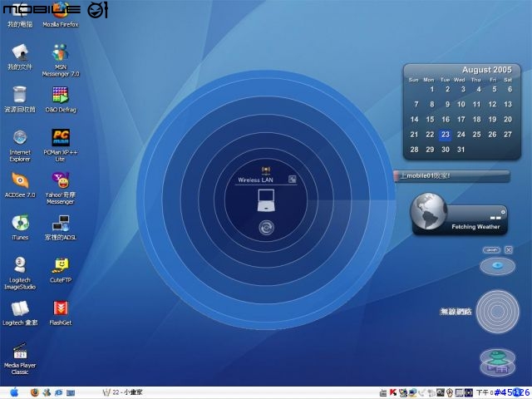Viewport: 532px width, 399px height.
Task: Click the circular refresh button under the laptop
Action: [266, 228]
